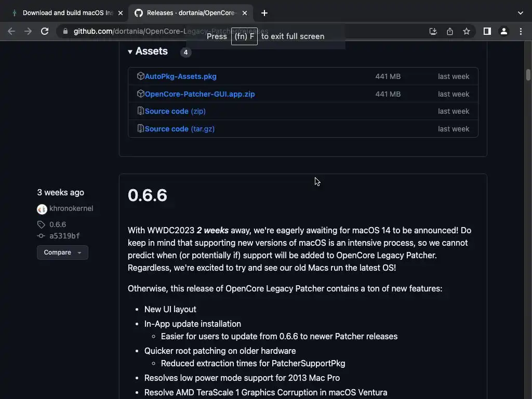Download Source code (zip)
The width and height of the screenshot is (532, 399).
click(x=175, y=111)
